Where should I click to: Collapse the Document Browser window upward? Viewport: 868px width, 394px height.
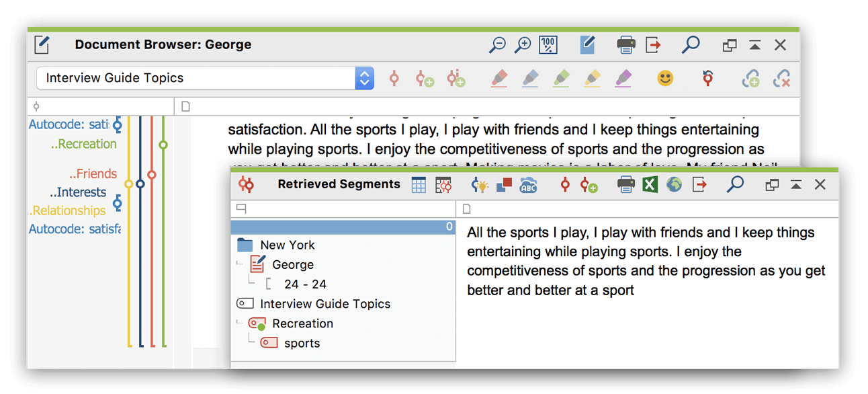point(755,46)
